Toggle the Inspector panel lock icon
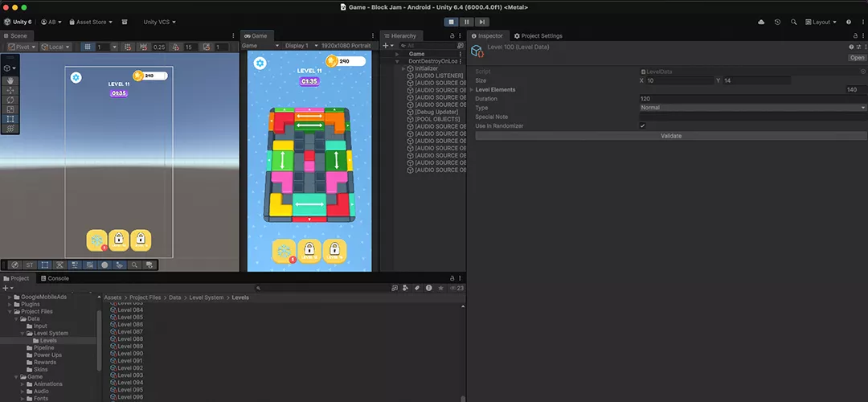868x402 pixels. (854, 35)
